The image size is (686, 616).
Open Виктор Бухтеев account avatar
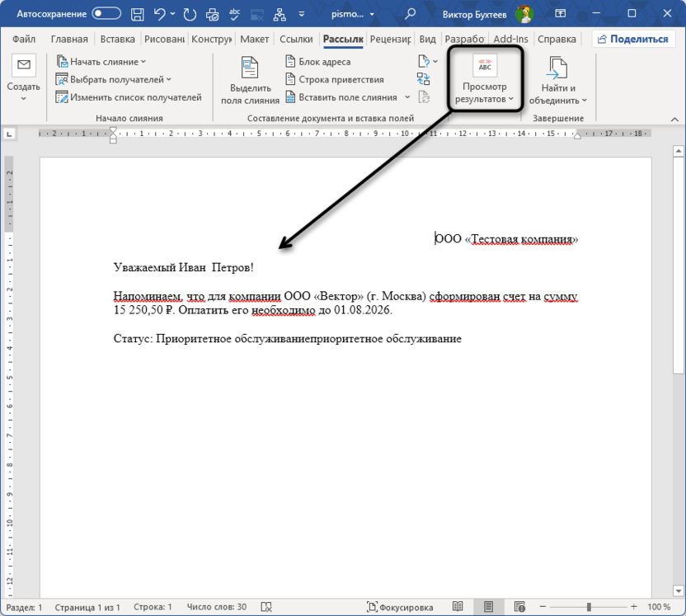pyautogui.click(x=524, y=15)
